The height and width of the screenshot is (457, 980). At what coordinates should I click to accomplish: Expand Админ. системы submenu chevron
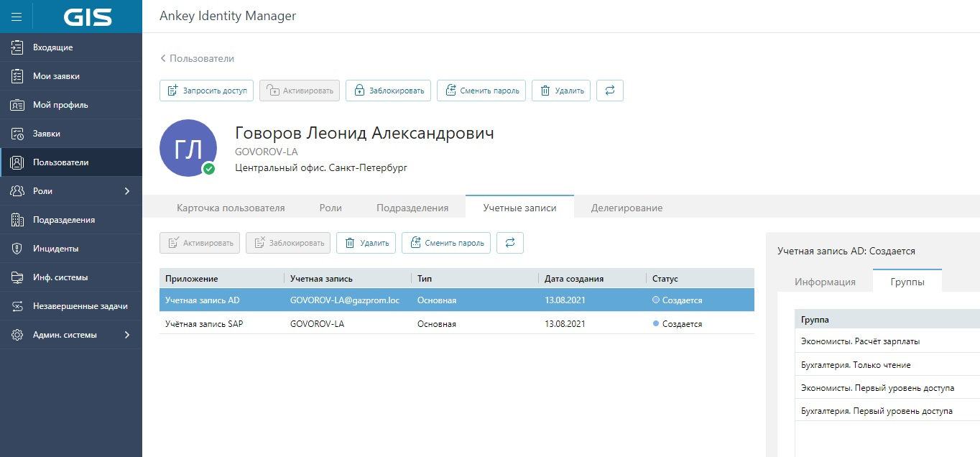coord(127,335)
